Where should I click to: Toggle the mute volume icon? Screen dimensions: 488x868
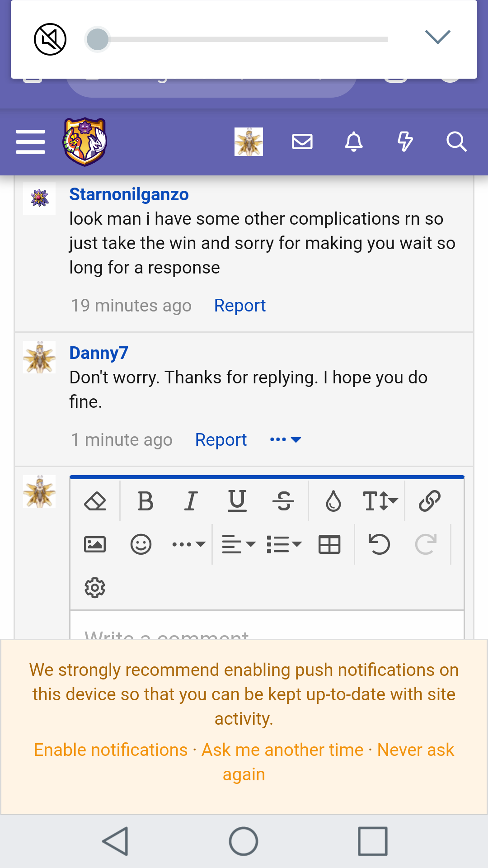point(50,39)
